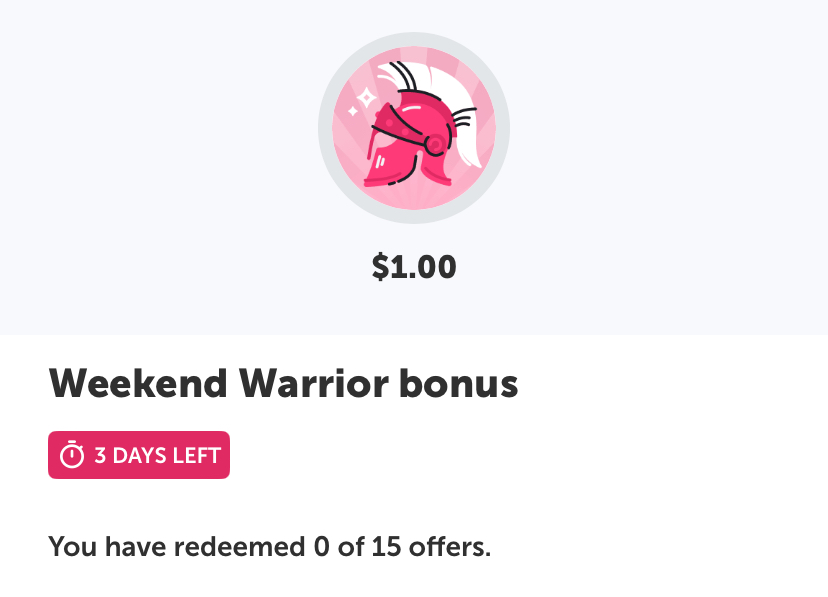Image resolution: width=828 pixels, height=597 pixels.
Task: Open the Weekend Warrior bonus title
Action: [x=284, y=384]
